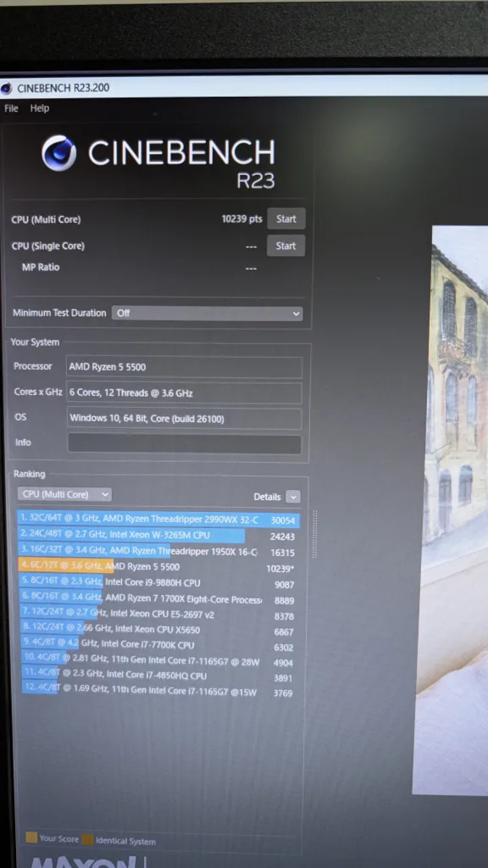Image resolution: width=488 pixels, height=868 pixels.
Task: Open the Minimum Test Duration dropdown
Action: point(207,314)
